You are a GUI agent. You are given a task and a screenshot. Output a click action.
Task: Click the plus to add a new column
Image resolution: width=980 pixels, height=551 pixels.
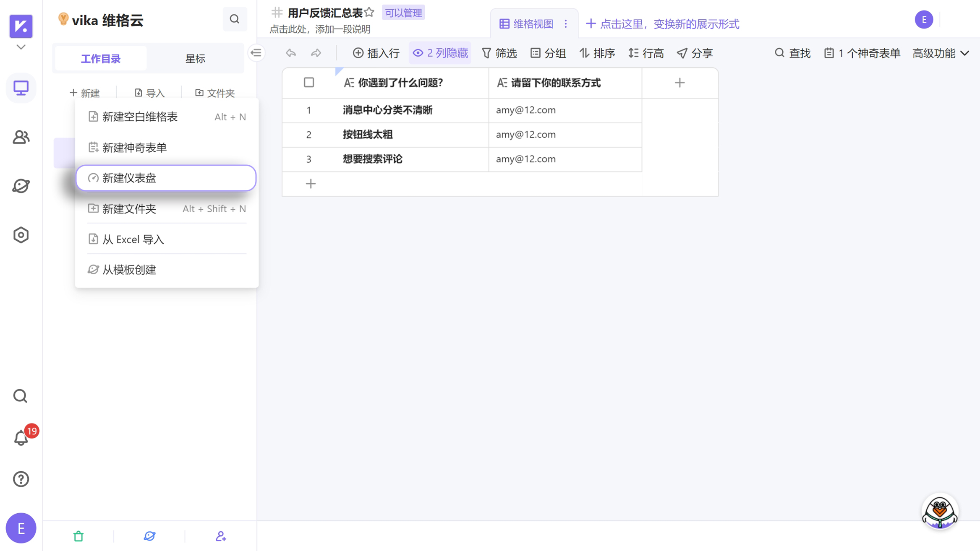pyautogui.click(x=680, y=82)
